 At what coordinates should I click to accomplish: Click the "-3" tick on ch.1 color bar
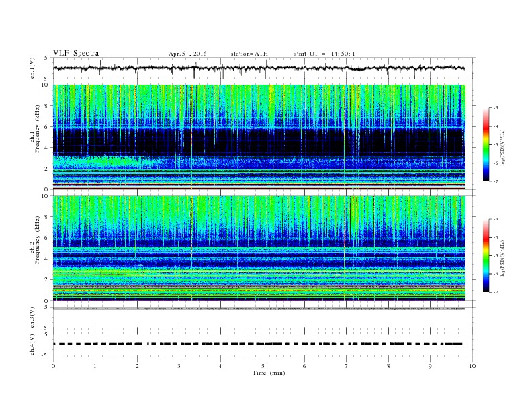point(495,108)
